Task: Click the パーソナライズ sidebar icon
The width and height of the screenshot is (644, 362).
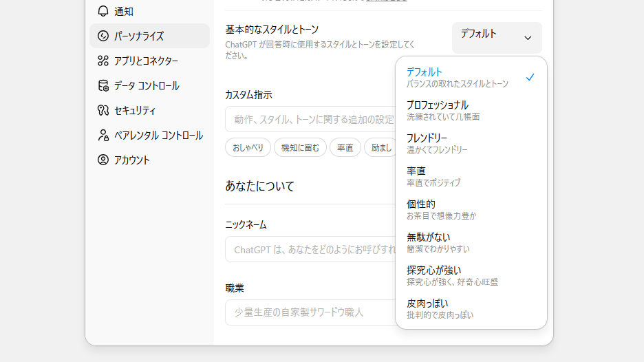Action: [x=103, y=36]
